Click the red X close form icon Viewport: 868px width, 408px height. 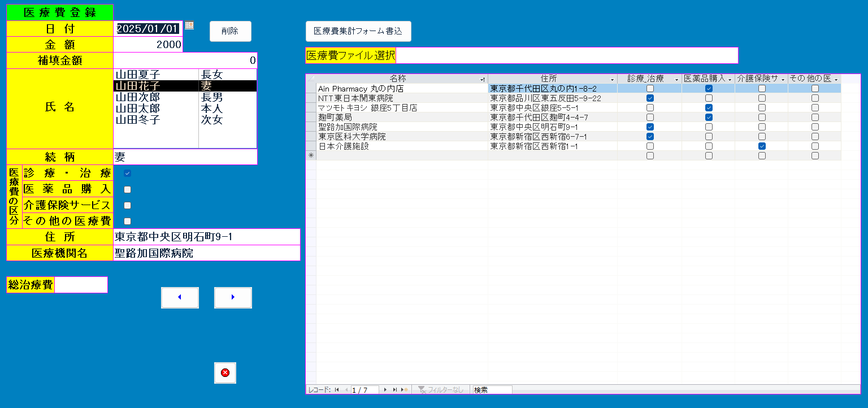click(x=225, y=373)
